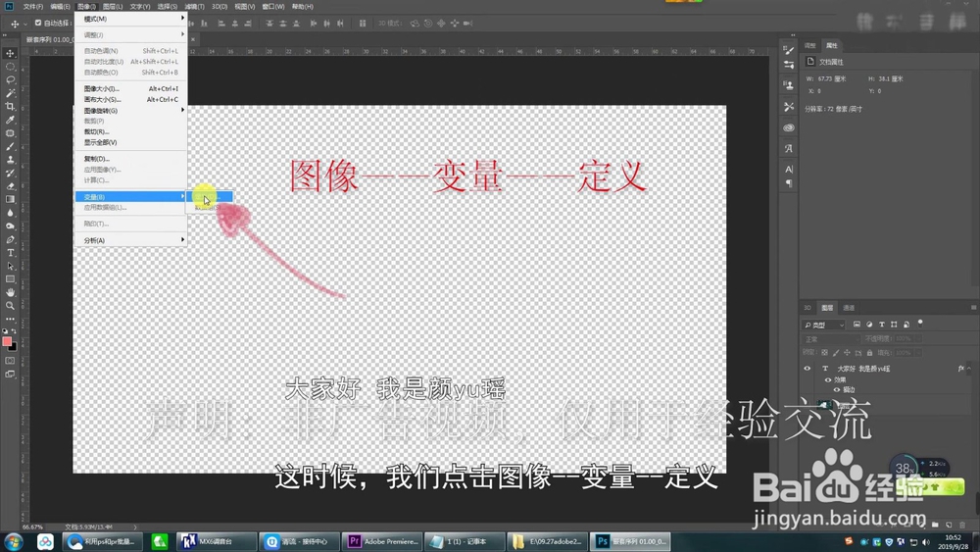Image resolution: width=980 pixels, height=552 pixels.
Task: Select the Rectangle shape tool
Action: pyautogui.click(x=10, y=279)
